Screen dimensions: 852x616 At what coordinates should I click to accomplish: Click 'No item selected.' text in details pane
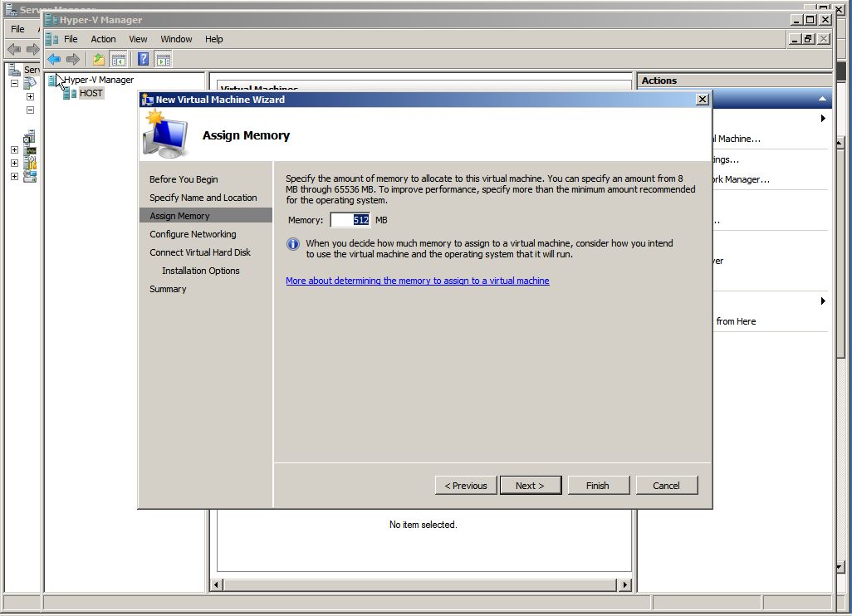[424, 525]
